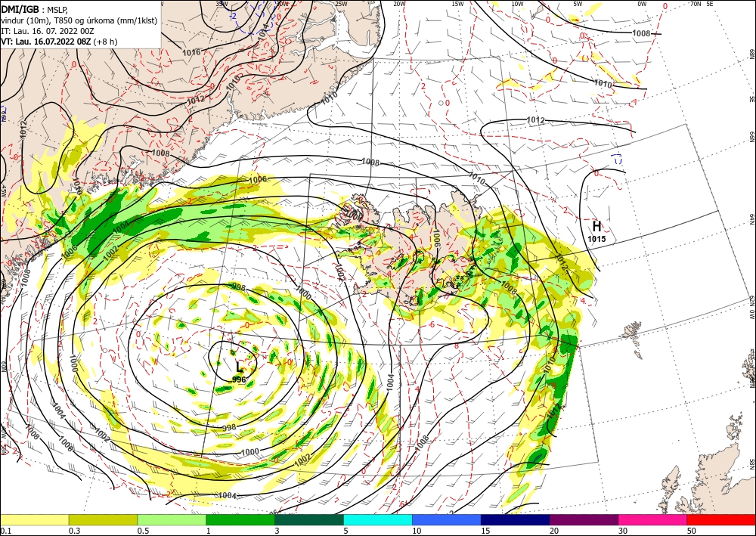Image resolution: width=756 pixels, height=536 pixels.
Task: Click the '0.5' legend scale label
Action: point(143,531)
